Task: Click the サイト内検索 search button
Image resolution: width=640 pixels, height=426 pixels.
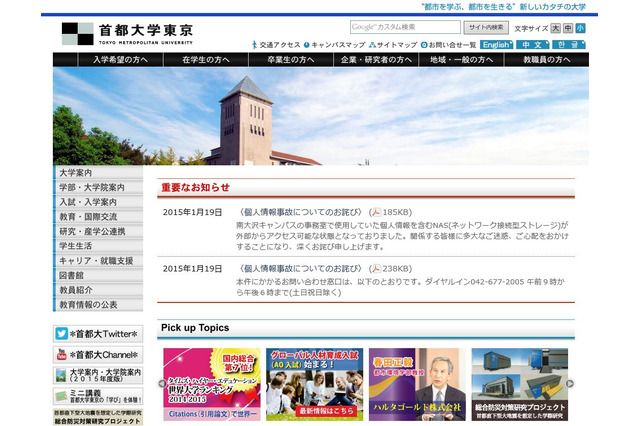Action: [x=486, y=27]
